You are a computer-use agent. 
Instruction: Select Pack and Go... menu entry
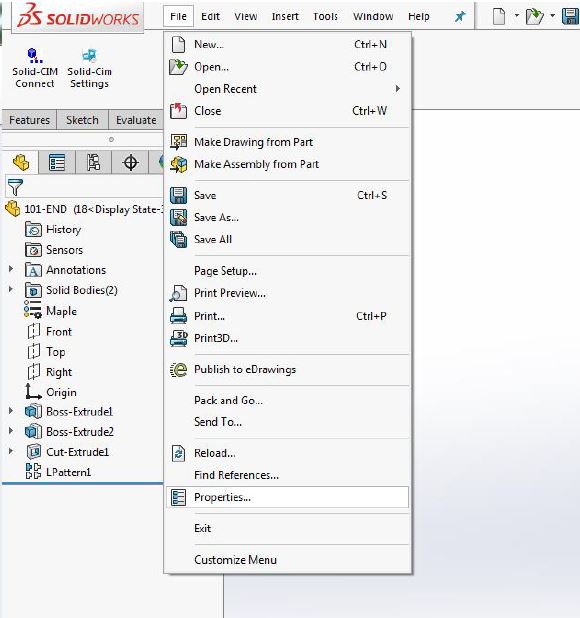288,400
